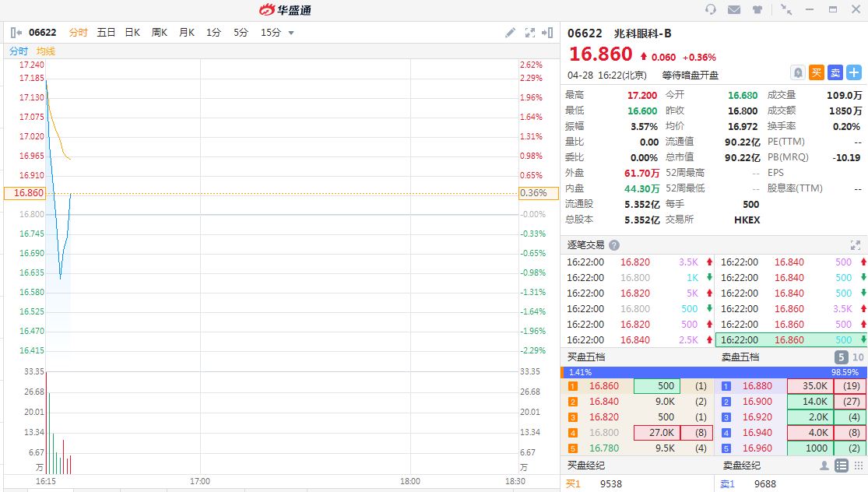
Task: Select the chart drawing pencil tool
Action: 510,33
